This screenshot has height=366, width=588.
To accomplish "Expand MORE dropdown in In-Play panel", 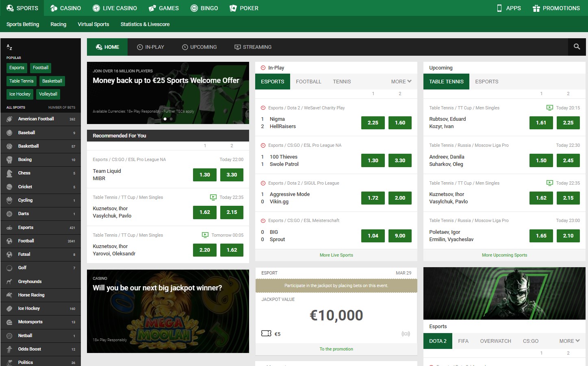I will [401, 81].
